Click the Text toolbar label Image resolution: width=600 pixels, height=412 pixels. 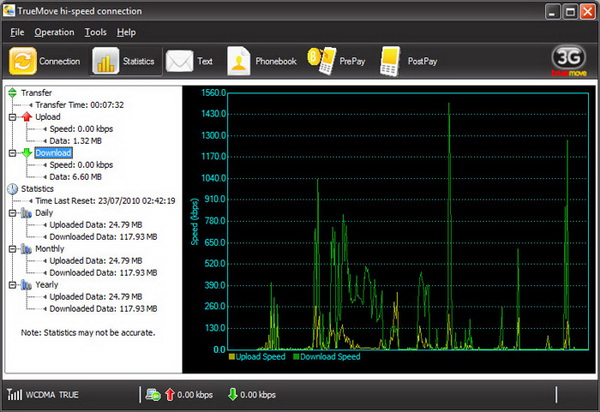point(205,61)
